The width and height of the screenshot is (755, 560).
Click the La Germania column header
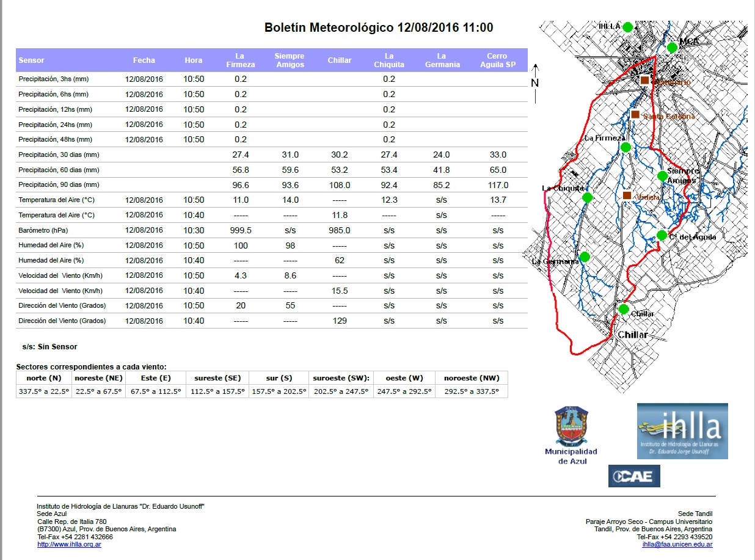point(441,60)
